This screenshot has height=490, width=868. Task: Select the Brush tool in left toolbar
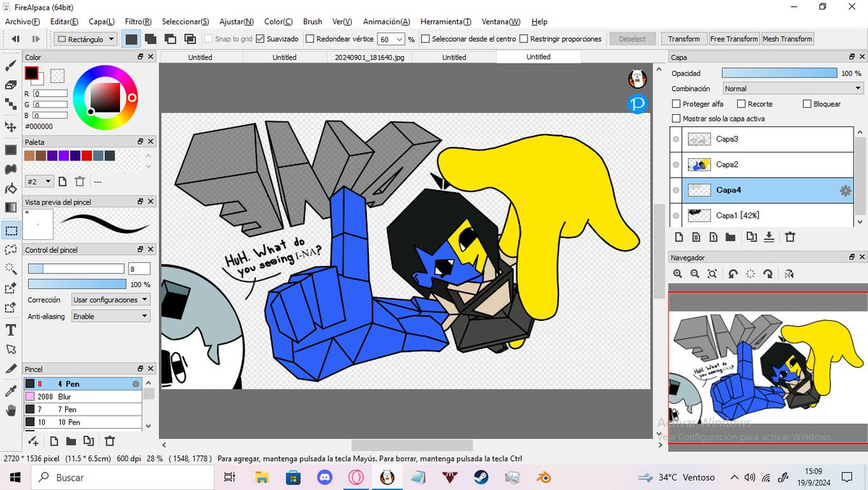pyautogui.click(x=11, y=66)
